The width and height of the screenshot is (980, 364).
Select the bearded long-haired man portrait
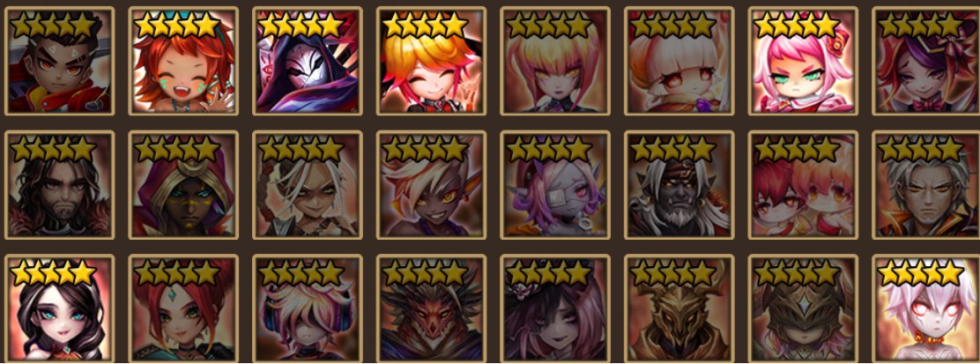coord(59,185)
